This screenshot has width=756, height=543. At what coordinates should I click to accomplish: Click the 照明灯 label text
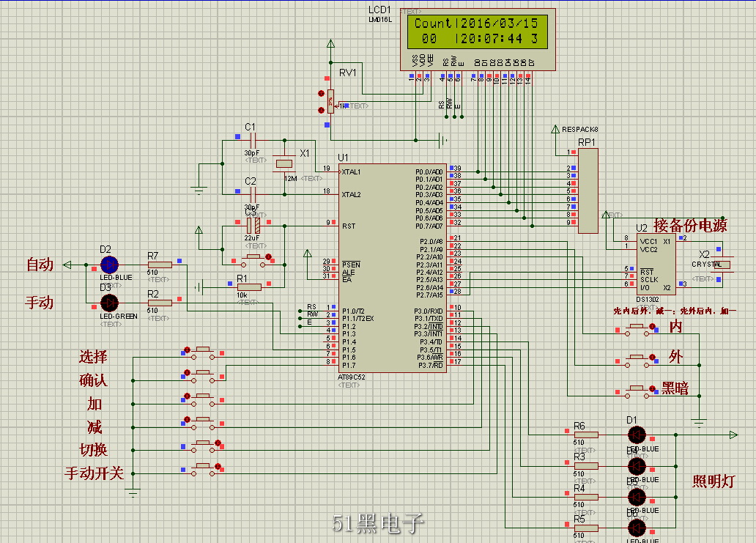click(714, 481)
